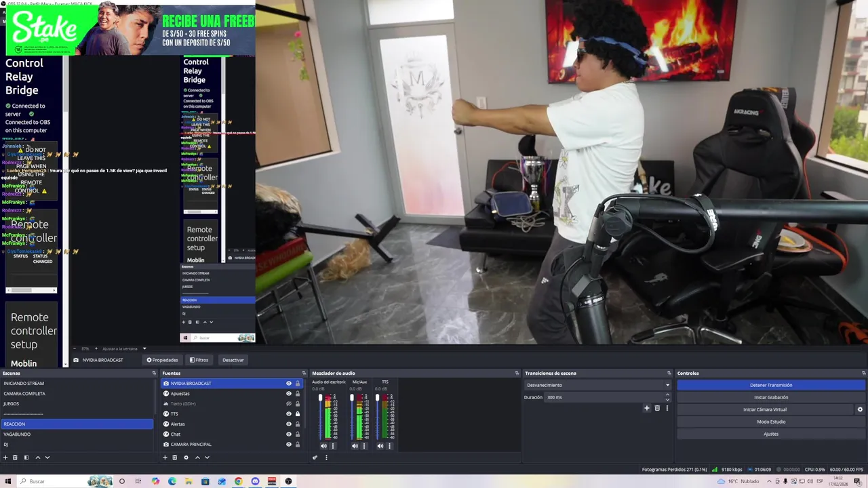Hide the Apuestas source
Viewport: 868px width, 488px height.
click(288, 394)
